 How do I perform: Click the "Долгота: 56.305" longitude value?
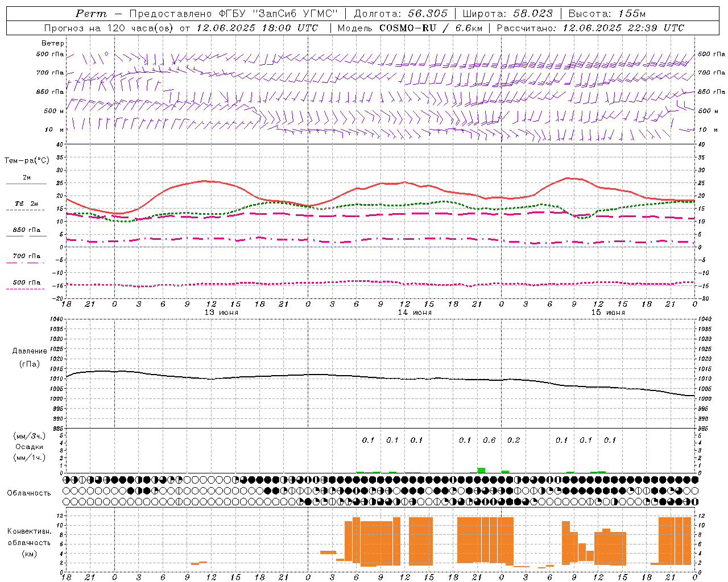pyautogui.click(x=401, y=14)
